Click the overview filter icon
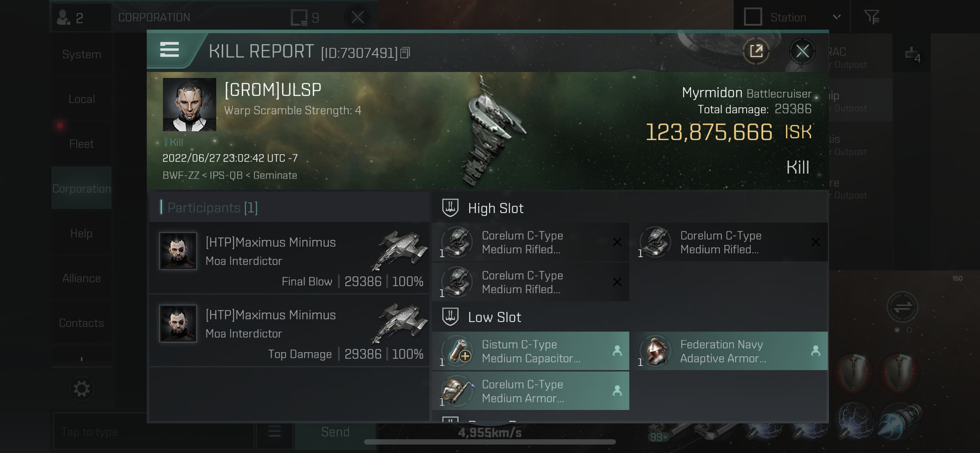 871,17
